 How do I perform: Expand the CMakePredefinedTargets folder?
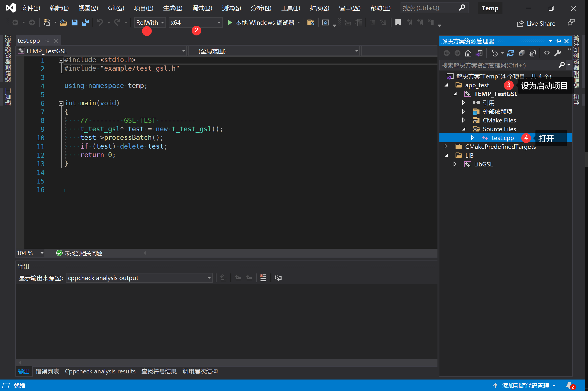446,146
